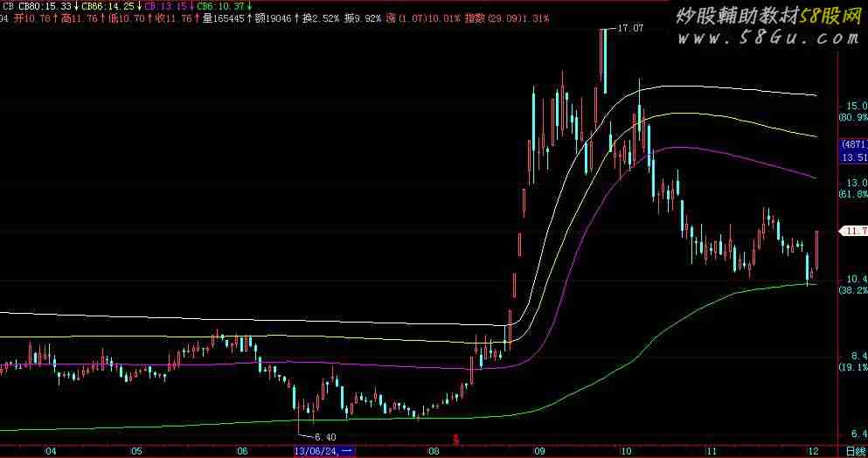Click the (19.1% retracement level label
Image resolution: width=868 pixels, height=458 pixels.
[854, 367]
